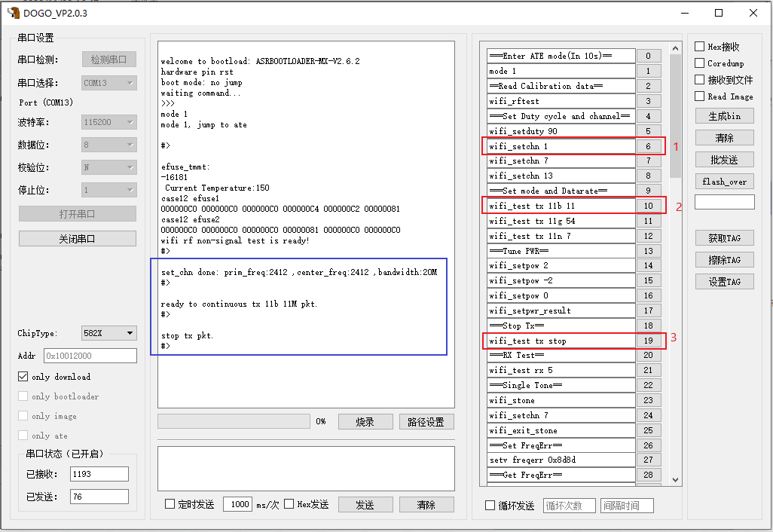The height and width of the screenshot is (532, 773).
Task: Enable the 循环发送 checkbox
Action: click(490, 506)
